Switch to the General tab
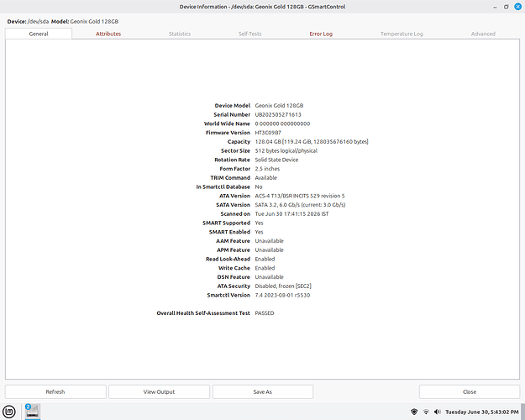The image size is (525, 420). point(39,34)
